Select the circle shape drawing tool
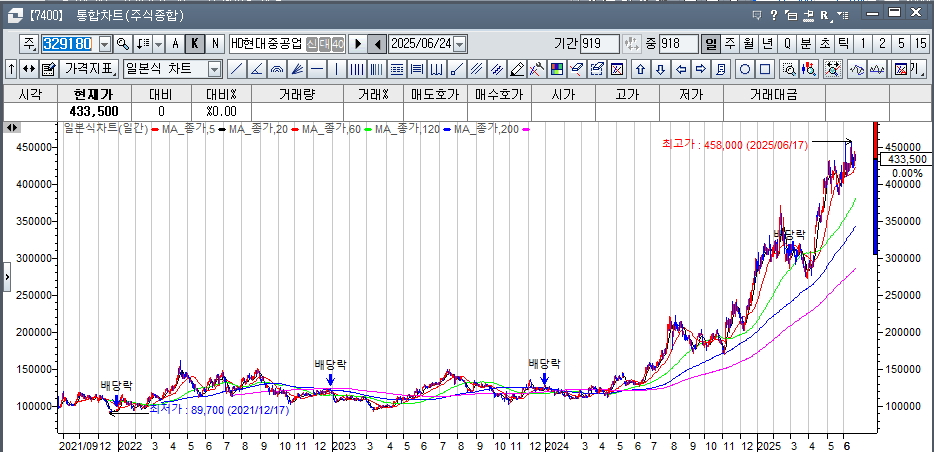Viewport: 934px width, 452px height. pos(745,69)
